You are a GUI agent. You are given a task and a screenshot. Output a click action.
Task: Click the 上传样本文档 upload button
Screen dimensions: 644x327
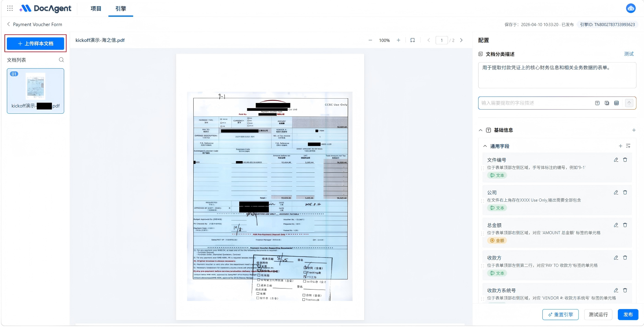(x=36, y=44)
